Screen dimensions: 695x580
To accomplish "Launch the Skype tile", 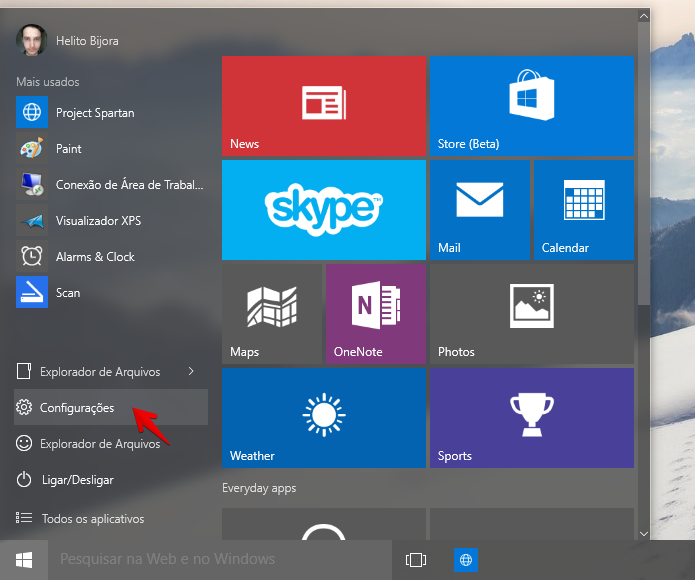I will (324, 210).
